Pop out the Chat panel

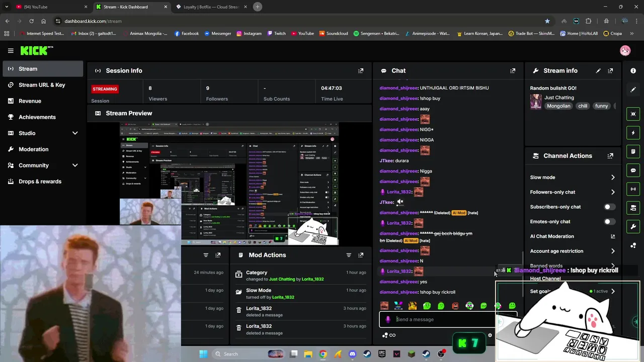click(513, 71)
